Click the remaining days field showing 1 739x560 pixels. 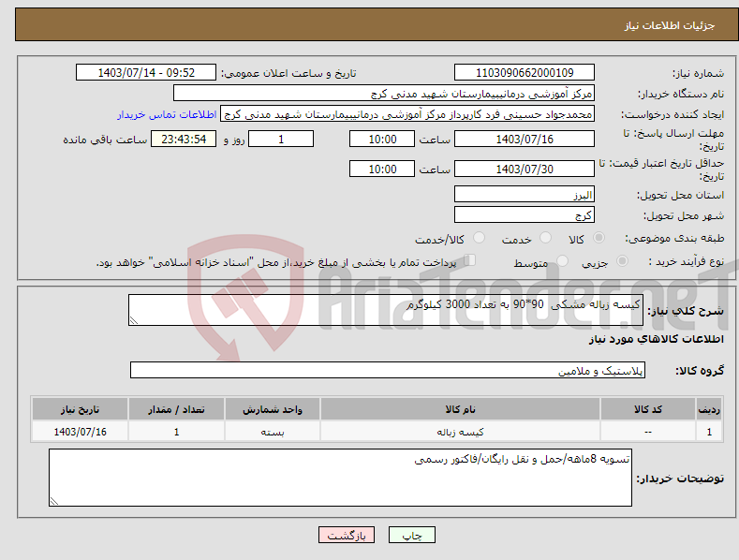click(x=281, y=139)
